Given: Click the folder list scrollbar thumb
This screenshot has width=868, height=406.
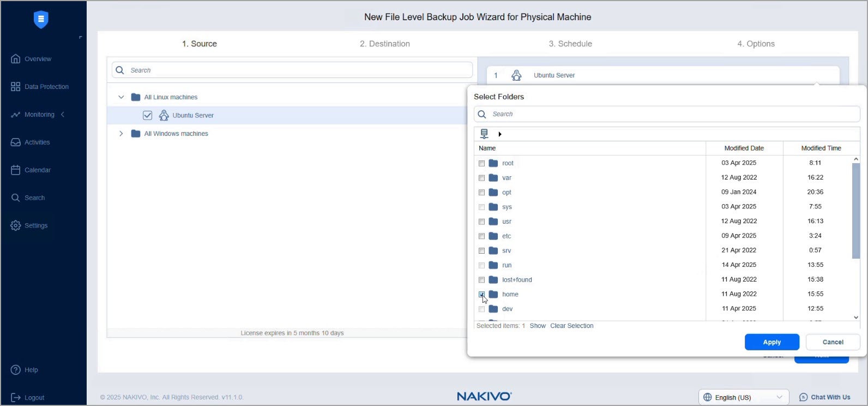Looking at the screenshot, I should (x=856, y=211).
